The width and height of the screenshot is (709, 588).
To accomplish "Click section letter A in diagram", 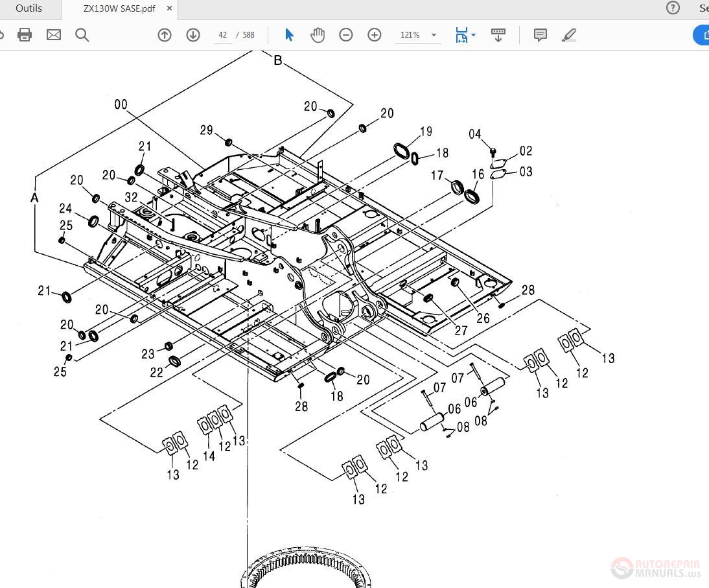I will [x=34, y=198].
